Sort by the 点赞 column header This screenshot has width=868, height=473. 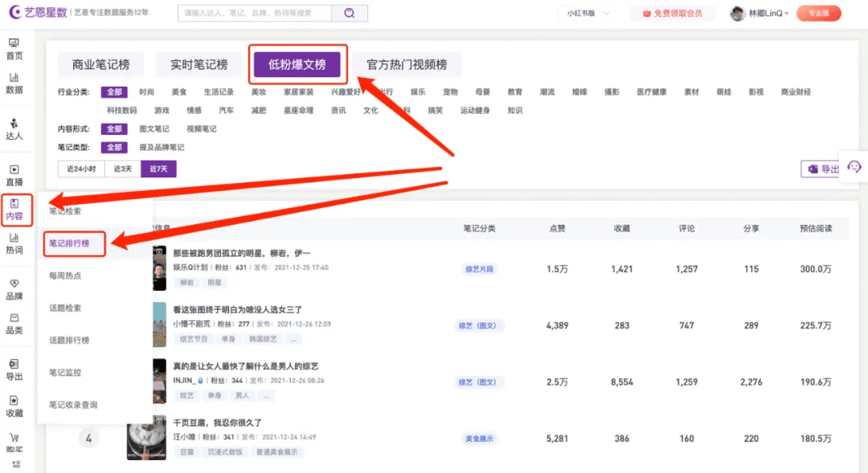(557, 228)
